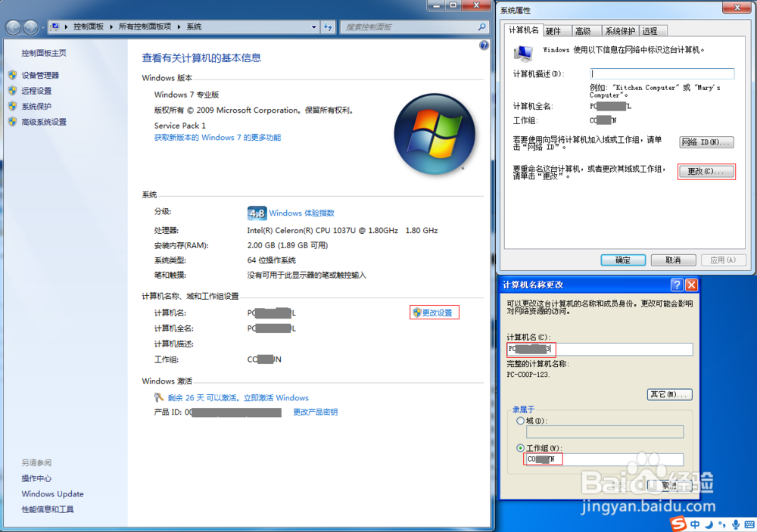Toggle Sogou Chinese/English mode 中 icon

(x=695, y=524)
